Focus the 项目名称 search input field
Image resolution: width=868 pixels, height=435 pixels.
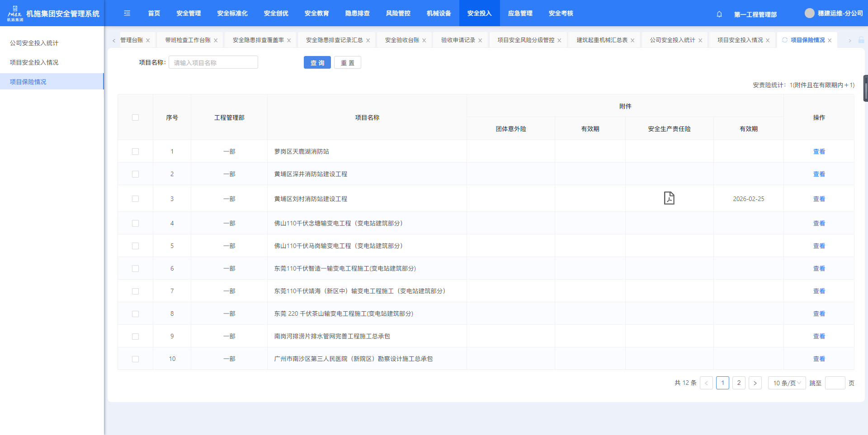[213, 63]
